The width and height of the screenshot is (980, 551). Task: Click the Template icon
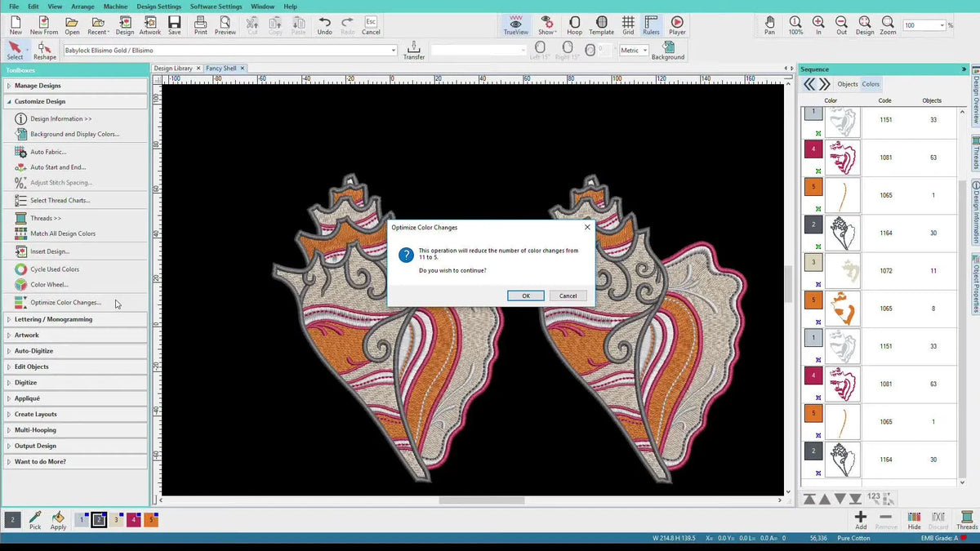(602, 25)
